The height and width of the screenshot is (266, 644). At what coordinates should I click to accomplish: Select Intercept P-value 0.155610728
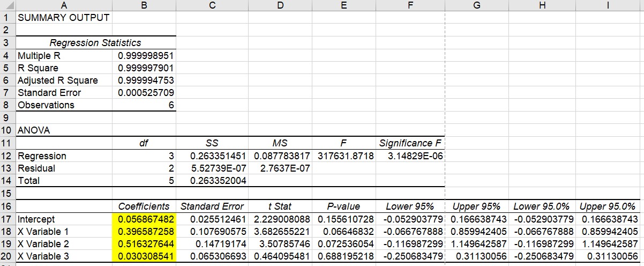[344, 219]
